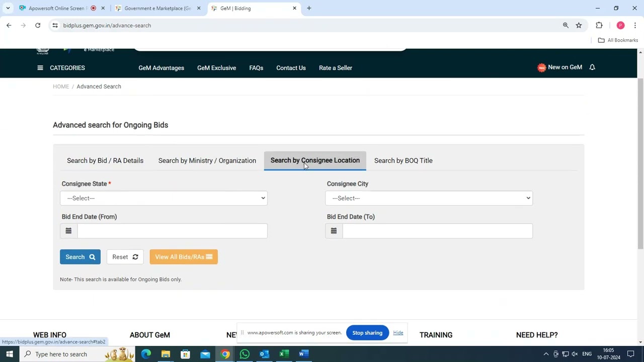Open the CATEGORIES hamburger menu icon
The height and width of the screenshot is (362, 644).
pos(40,68)
